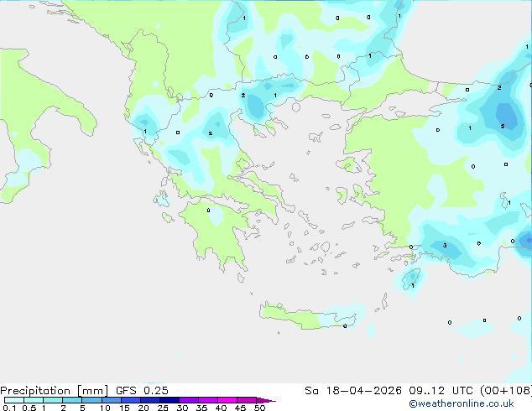
Task: Click the legend label '30'
Action: (x=182, y=408)
